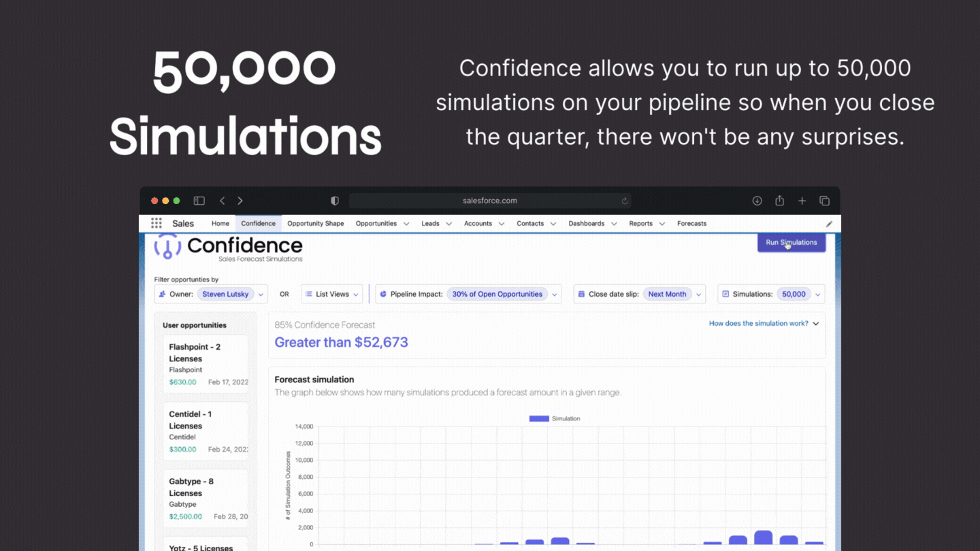Expand How does the simulation work

[x=816, y=324]
